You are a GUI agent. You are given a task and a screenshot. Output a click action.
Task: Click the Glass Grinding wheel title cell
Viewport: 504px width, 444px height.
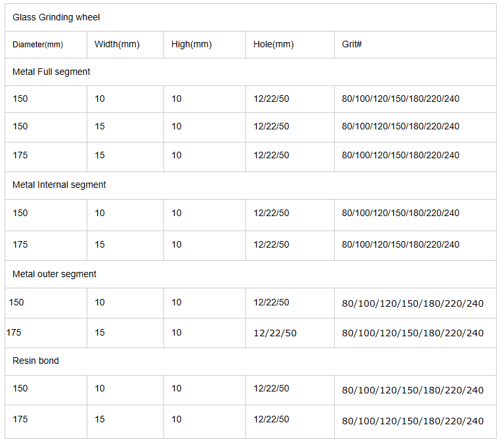coord(251,17)
